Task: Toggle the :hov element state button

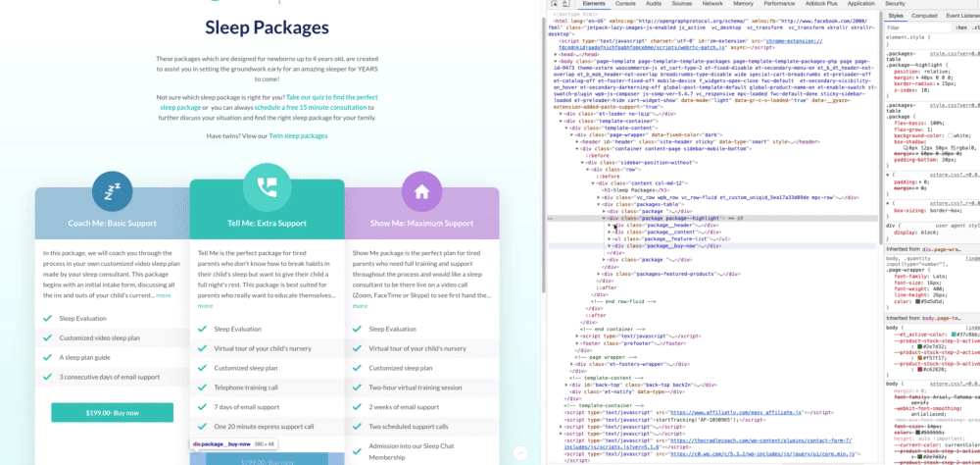Action: pyautogui.click(x=960, y=27)
